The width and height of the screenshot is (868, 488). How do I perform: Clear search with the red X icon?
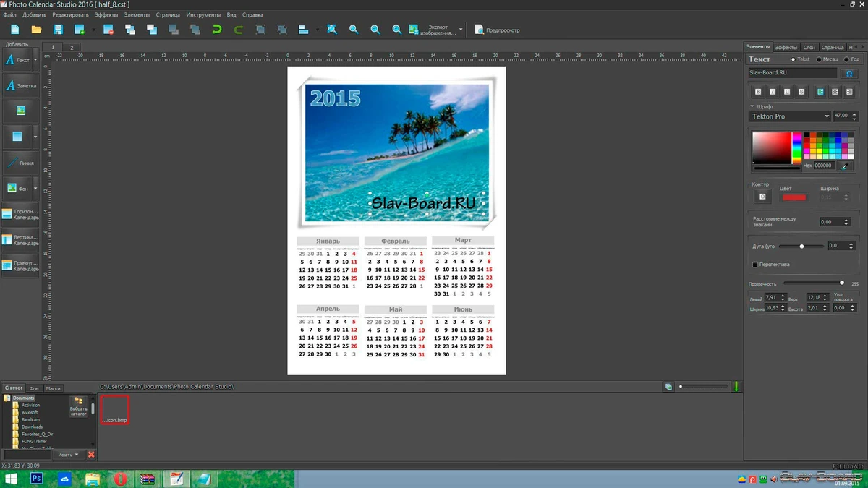click(91, 455)
